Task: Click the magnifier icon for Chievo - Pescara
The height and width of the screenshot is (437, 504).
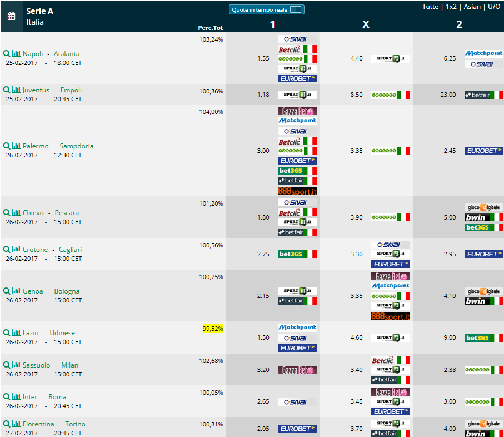Action: click(7, 212)
